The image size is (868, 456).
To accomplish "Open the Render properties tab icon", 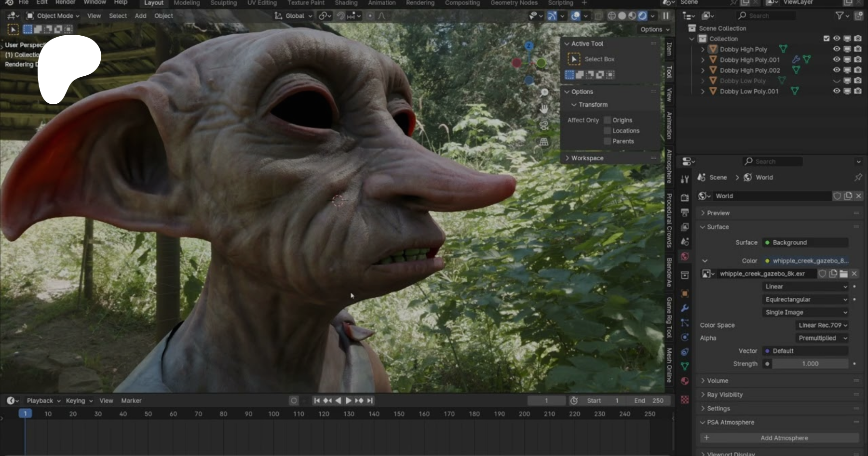I will click(x=685, y=198).
